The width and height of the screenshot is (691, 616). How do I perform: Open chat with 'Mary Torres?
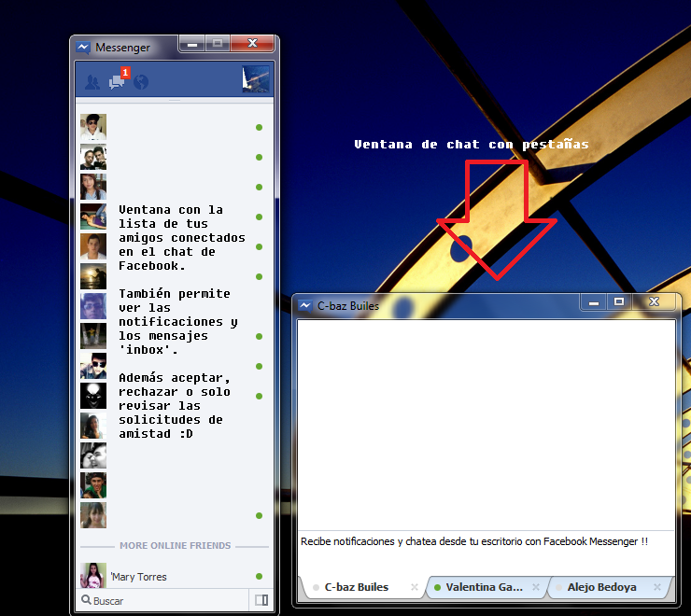(175, 577)
